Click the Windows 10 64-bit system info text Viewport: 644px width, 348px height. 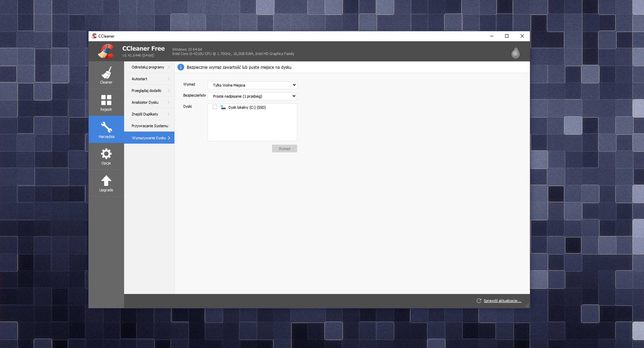pyautogui.click(x=187, y=49)
